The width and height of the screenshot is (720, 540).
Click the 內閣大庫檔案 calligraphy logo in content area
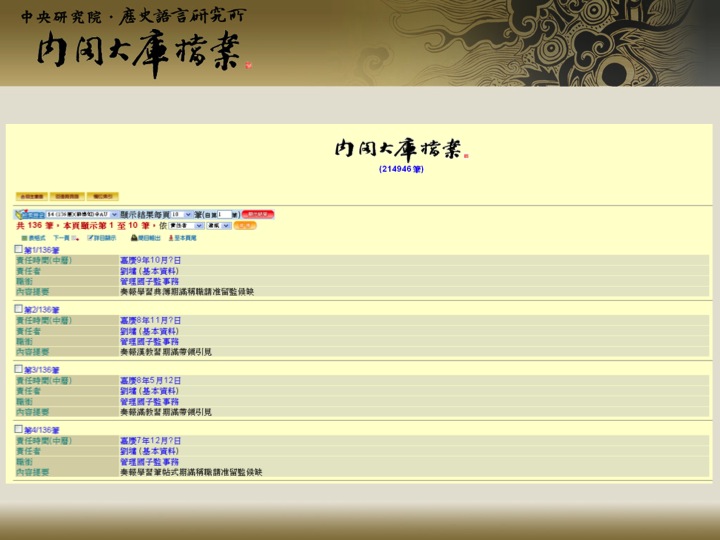pyautogui.click(x=401, y=149)
